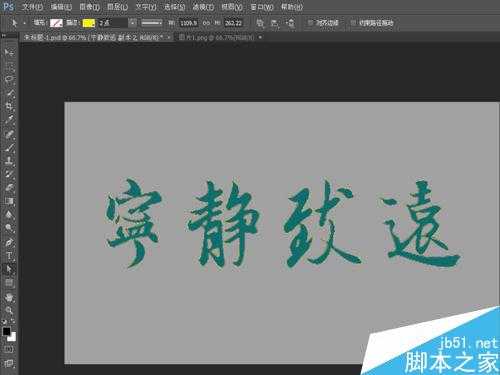Open path alignment options
Screen dimensions: 500x375
(274, 23)
